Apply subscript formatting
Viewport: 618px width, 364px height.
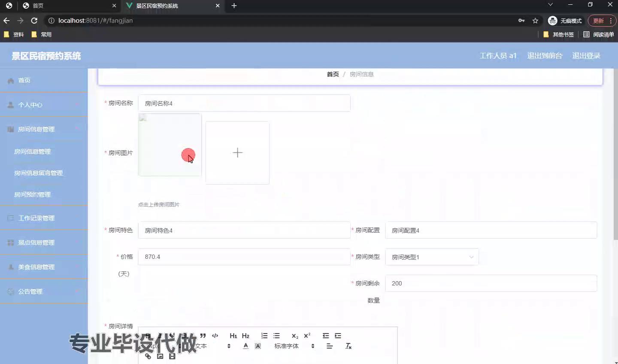coord(295,336)
